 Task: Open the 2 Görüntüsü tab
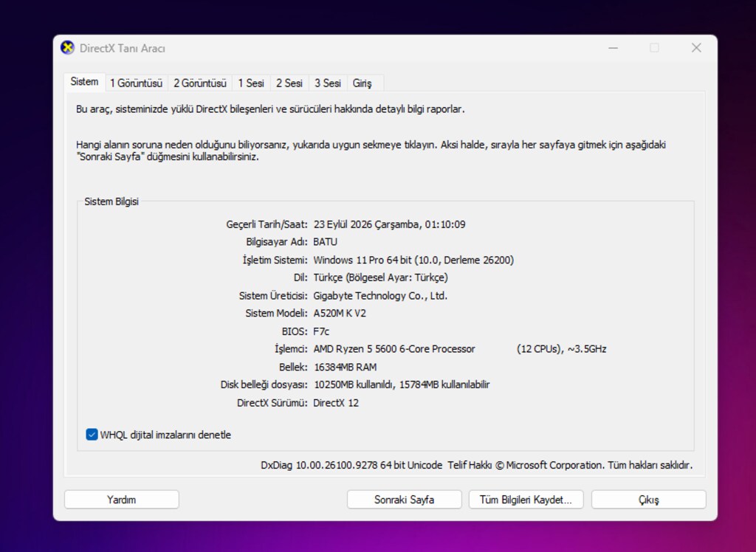coord(199,83)
